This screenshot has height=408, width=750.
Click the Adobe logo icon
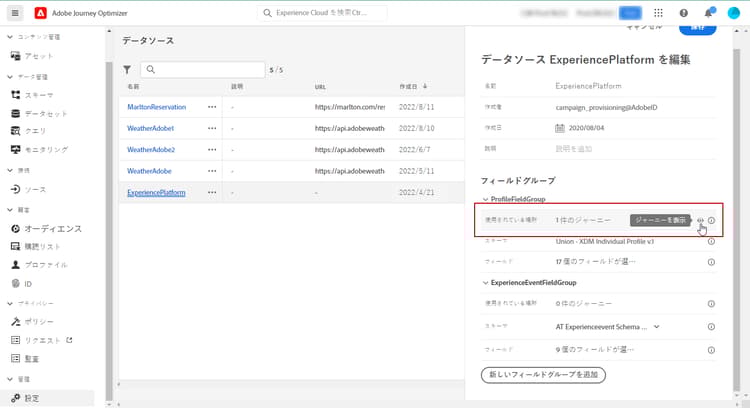click(x=41, y=13)
